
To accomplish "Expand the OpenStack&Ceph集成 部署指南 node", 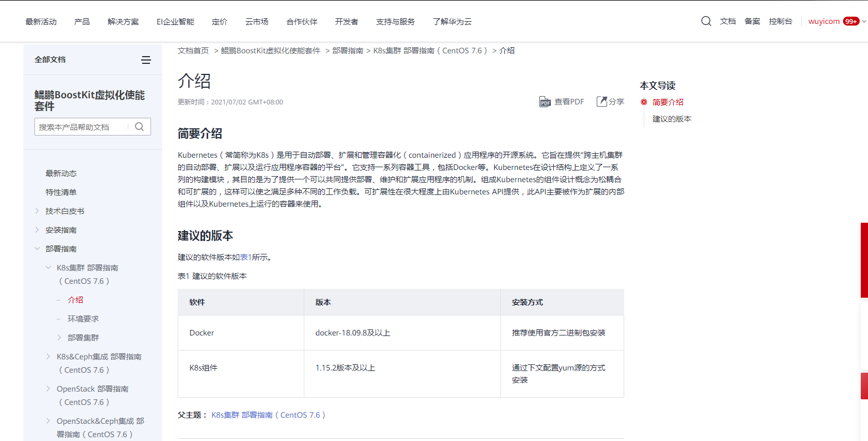I will click(48, 421).
